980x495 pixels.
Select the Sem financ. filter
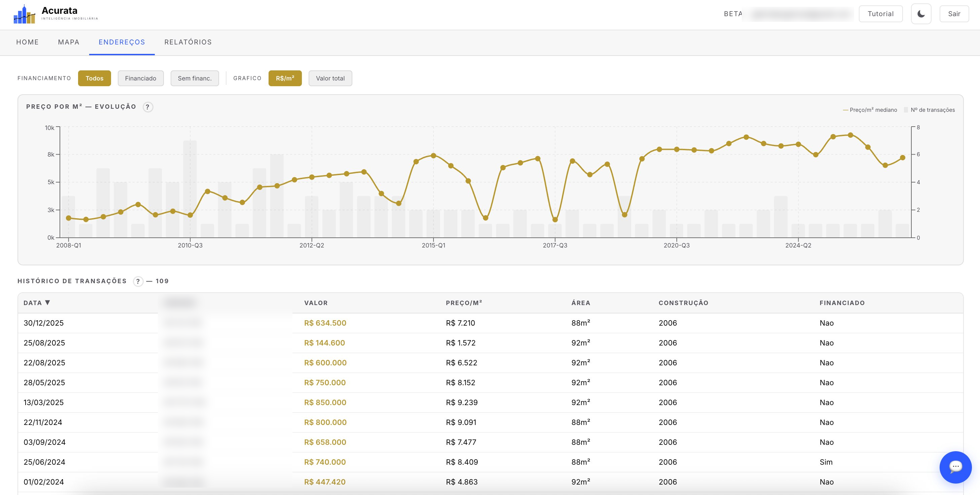click(x=195, y=78)
